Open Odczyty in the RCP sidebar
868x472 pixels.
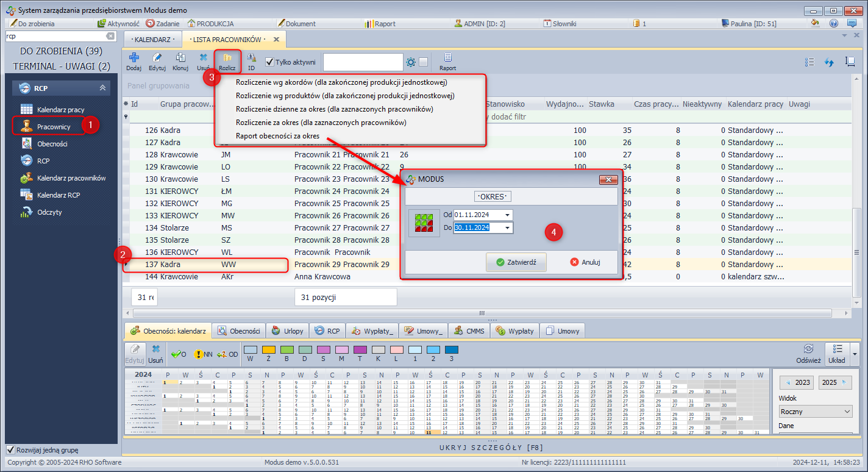point(49,212)
